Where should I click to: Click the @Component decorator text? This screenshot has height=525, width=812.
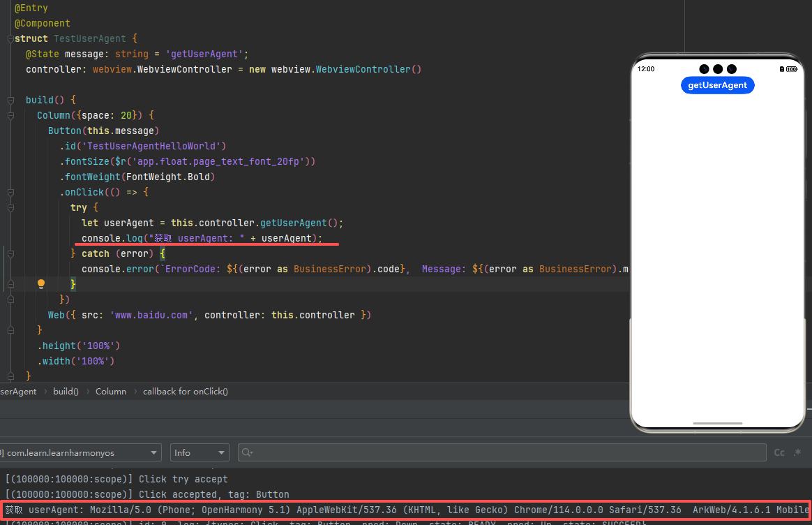pyautogui.click(x=43, y=23)
